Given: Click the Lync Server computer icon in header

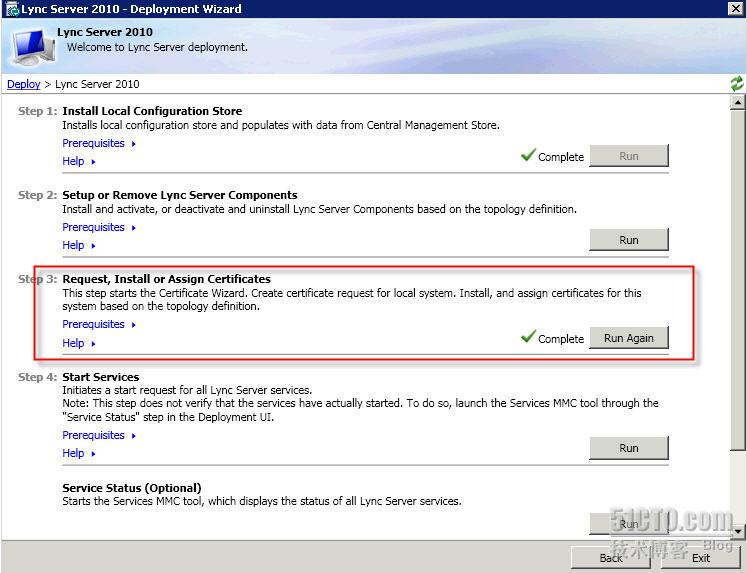Looking at the screenshot, I should [x=33, y=47].
